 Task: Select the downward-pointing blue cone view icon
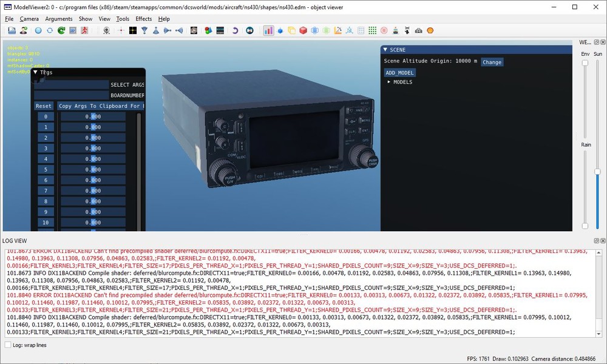tap(144, 30)
